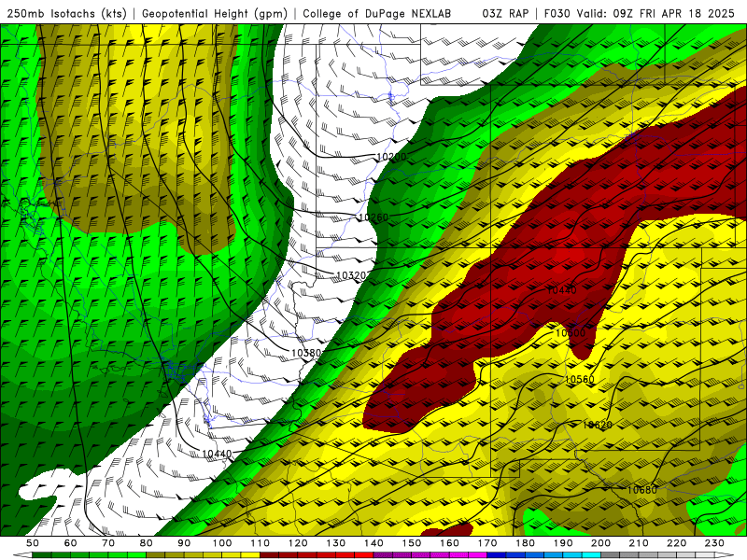Viewport: 747px width, 560px height.
Task: Click the '250mb Isotachs (kts)' title text
Action: coord(66,14)
